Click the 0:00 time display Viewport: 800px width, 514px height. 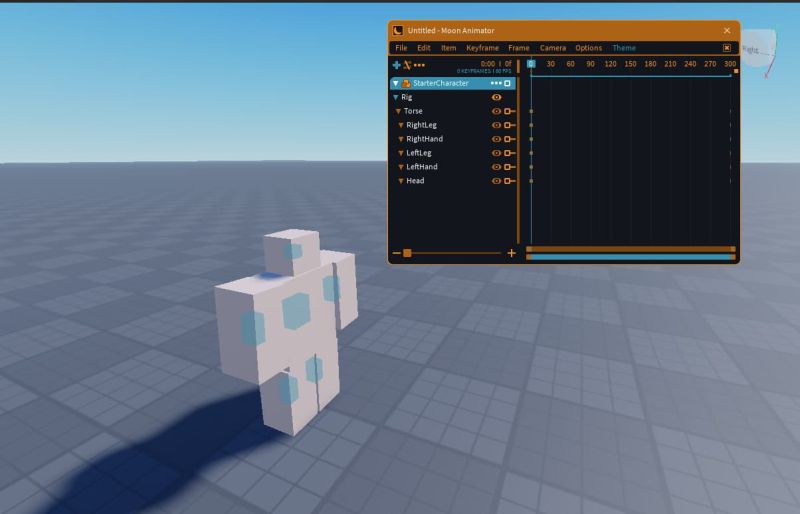pyautogui.click(x=488, y=64)
